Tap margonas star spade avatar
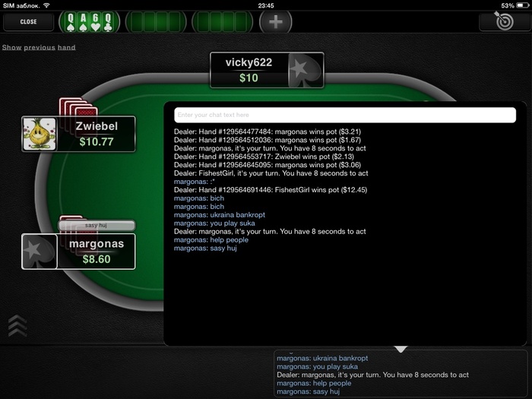 [40, 252]
